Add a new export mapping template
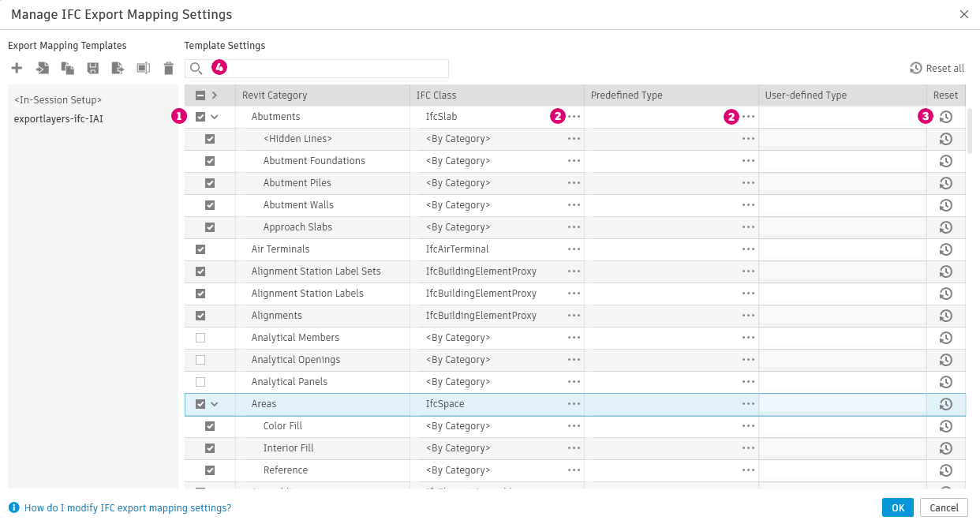 (17, 69)
